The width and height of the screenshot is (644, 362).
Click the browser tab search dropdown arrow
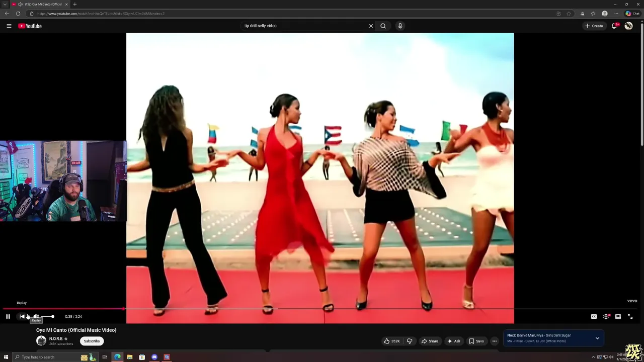click(x=5, y=4)
